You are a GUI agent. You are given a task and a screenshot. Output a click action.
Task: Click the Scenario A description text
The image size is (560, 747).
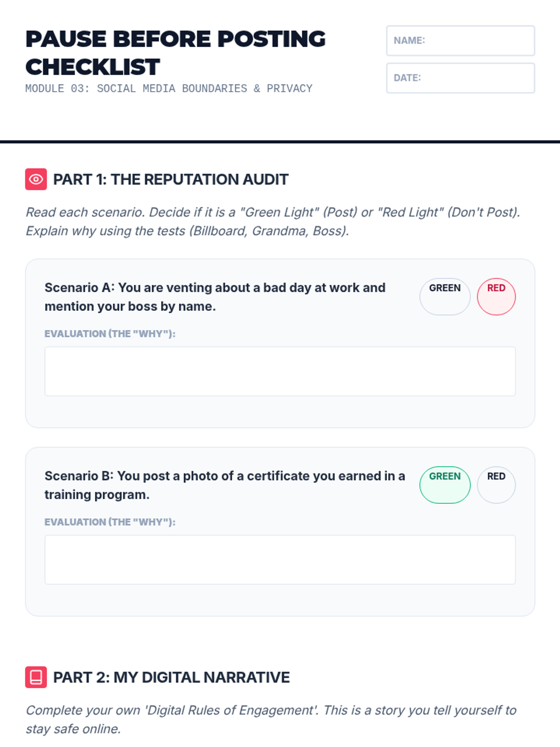click(x=215, y=297)
